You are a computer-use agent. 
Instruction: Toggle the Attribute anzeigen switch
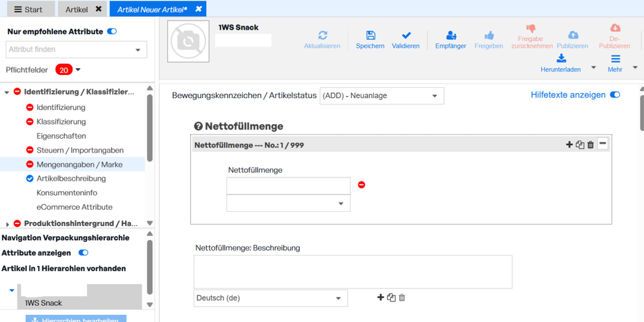(x=83, y=252)
